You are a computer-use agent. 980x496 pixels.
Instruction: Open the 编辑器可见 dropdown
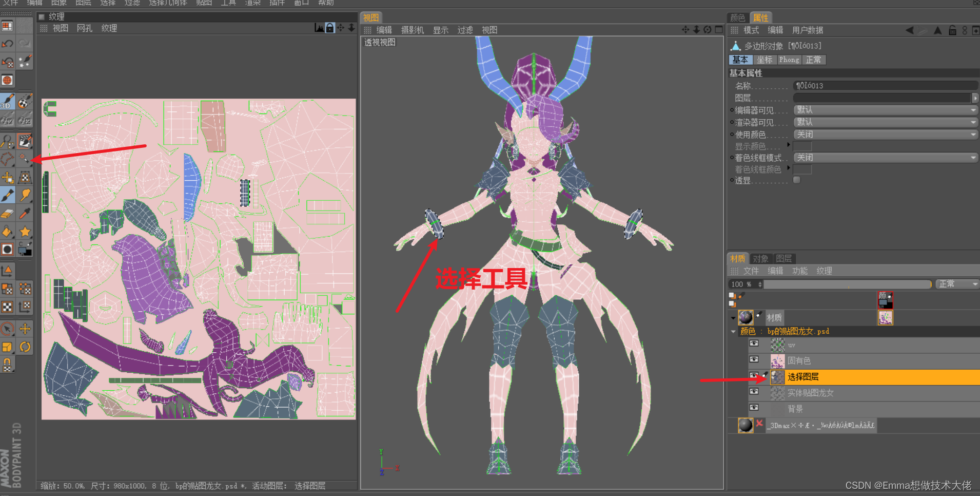click(886, 110)
